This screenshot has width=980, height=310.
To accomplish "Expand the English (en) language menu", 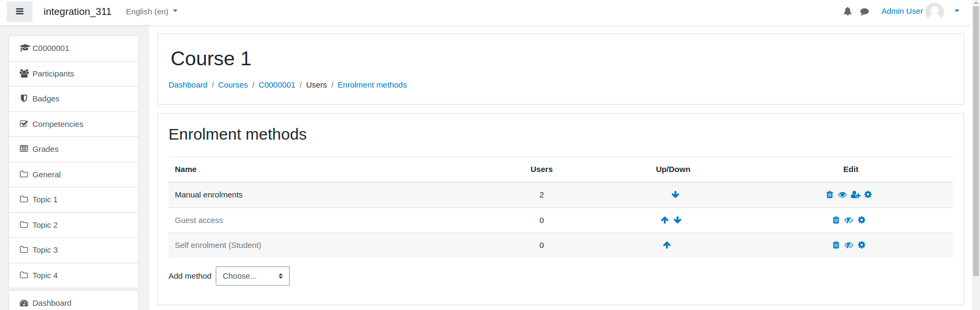I will (x=151, y=12).
